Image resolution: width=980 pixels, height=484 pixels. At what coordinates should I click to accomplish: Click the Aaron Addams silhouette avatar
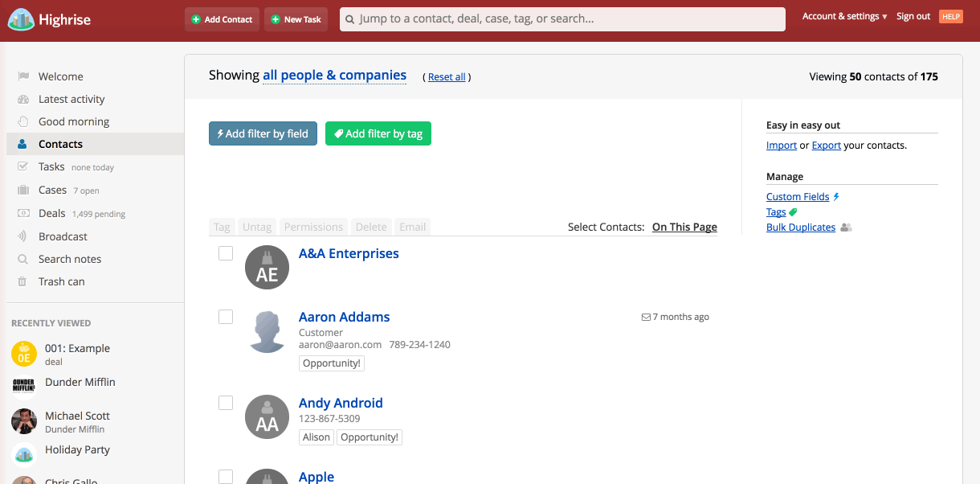click(267, 330)
